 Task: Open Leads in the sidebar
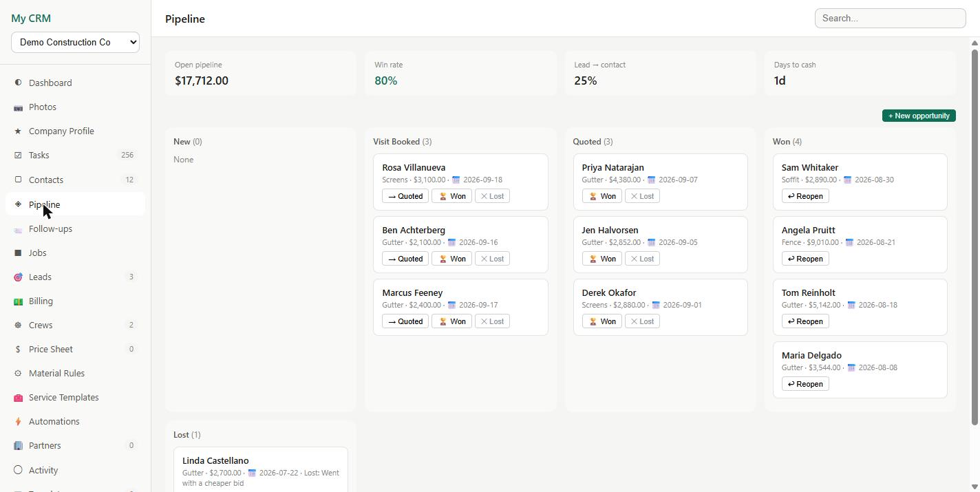[x=75, y=277]
